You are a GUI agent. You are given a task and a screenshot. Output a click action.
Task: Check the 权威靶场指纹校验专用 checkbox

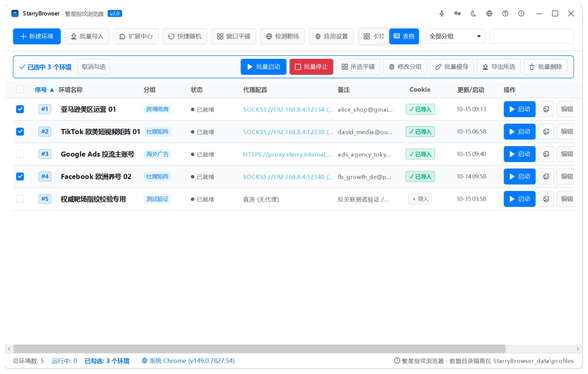click(x=20, y=199)
